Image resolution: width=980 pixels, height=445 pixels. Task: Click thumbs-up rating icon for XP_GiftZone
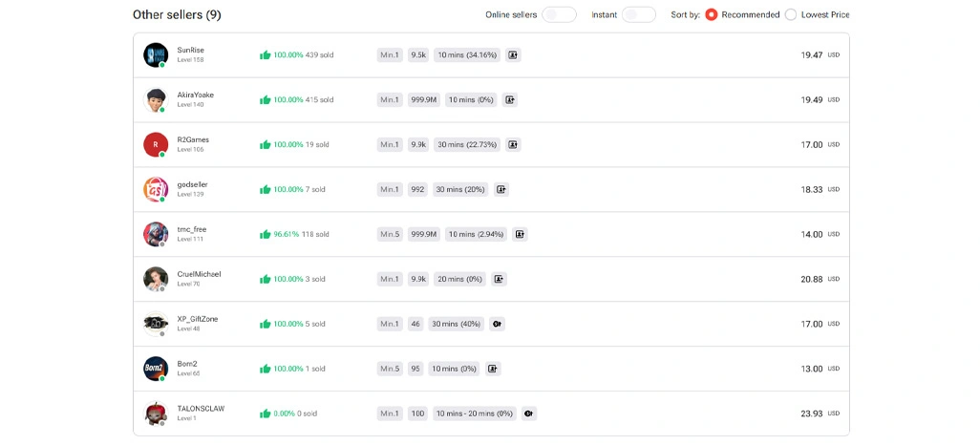click(x=265, y=324)
